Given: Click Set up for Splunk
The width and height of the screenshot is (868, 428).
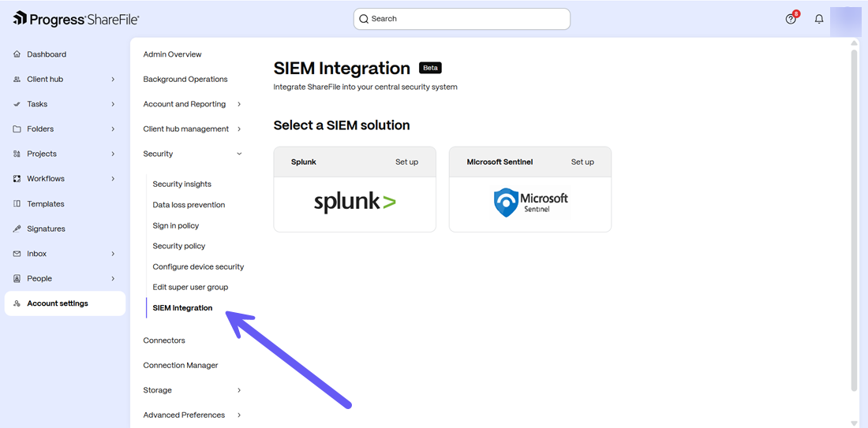Looking at the screenshot, I should click(407, 162).
